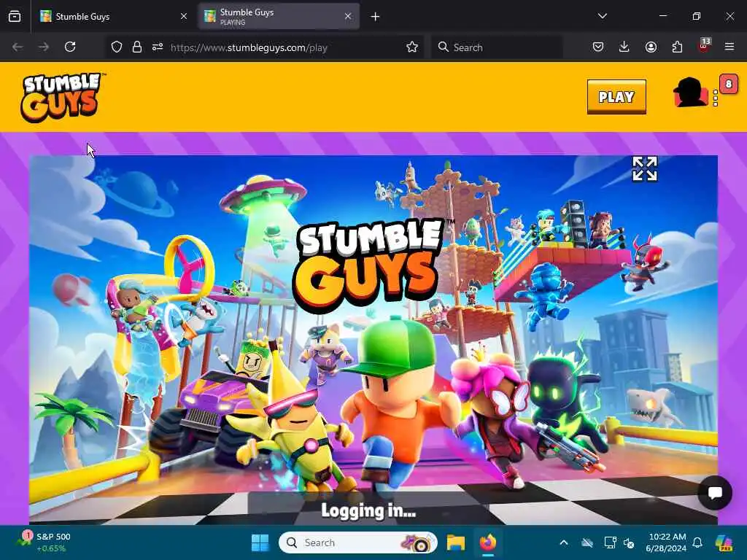The height and width of the screenshot is (560, 747).
Task: Open the Copilot preview icon in taskbar
Action: [x=724, y=542]
